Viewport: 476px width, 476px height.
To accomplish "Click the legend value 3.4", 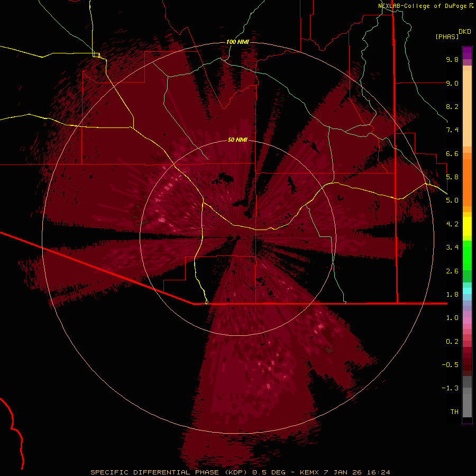I will coord(452,248).
